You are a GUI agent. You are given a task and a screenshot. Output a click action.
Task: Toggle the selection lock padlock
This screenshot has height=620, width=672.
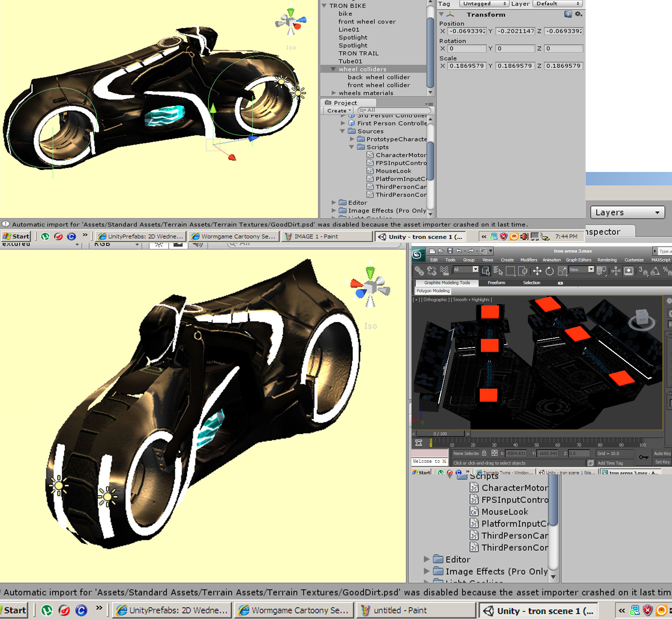pyautogui.click(x=484, y=453)
